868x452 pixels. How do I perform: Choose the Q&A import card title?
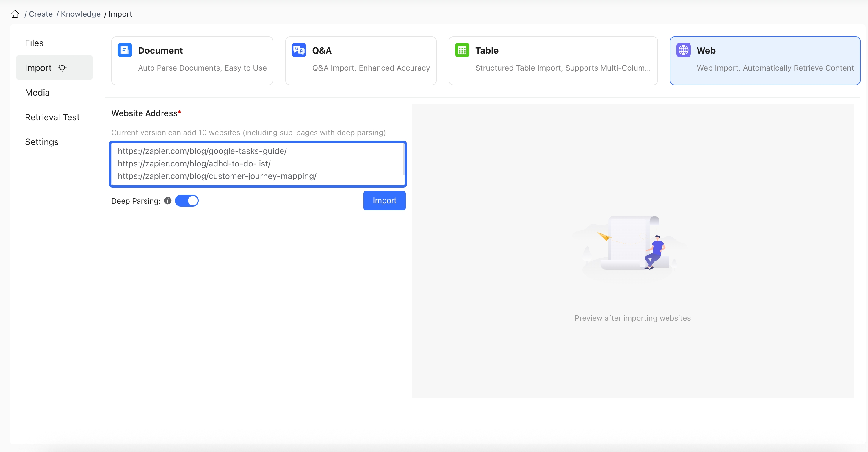click(322, 51)
